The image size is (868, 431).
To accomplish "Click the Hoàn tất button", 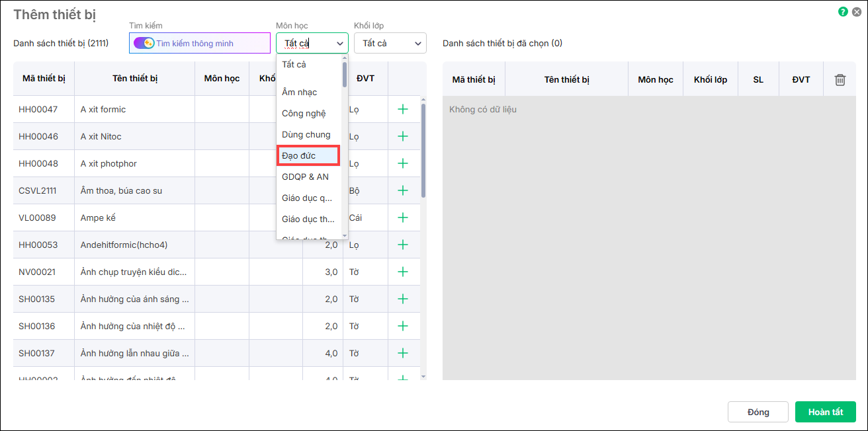I will 825,412.
